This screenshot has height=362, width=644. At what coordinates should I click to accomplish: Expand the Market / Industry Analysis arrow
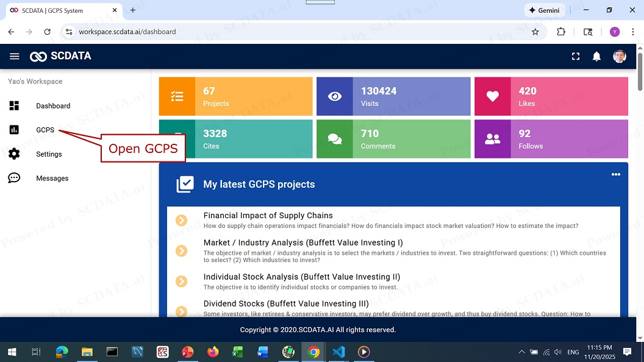[x=181, y=250]
